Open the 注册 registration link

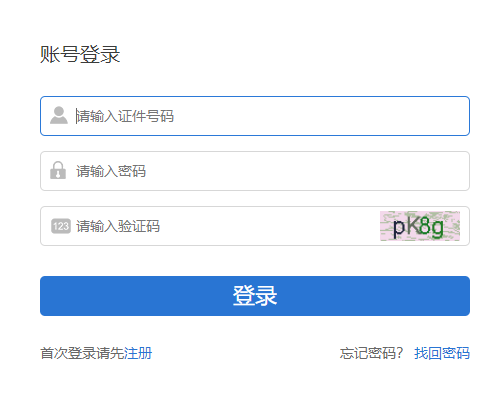coord(138,353)
